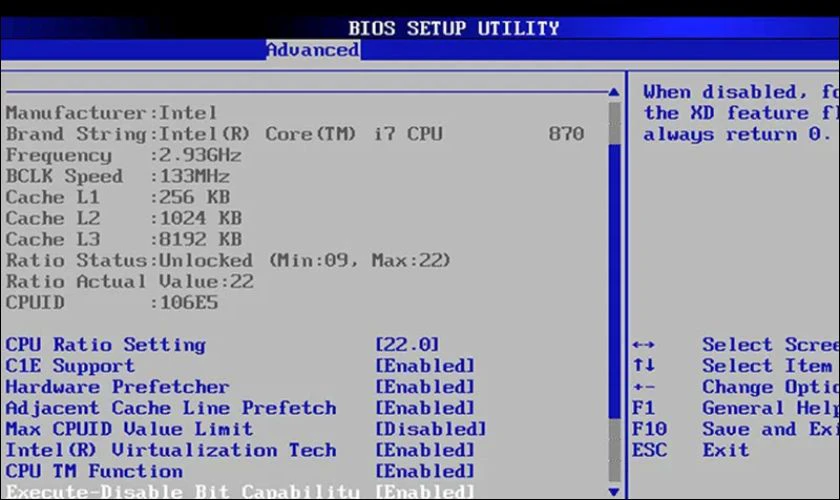Click the up-down arrows key hint
This screenshot has width=840, height=500.
[643, 365]
